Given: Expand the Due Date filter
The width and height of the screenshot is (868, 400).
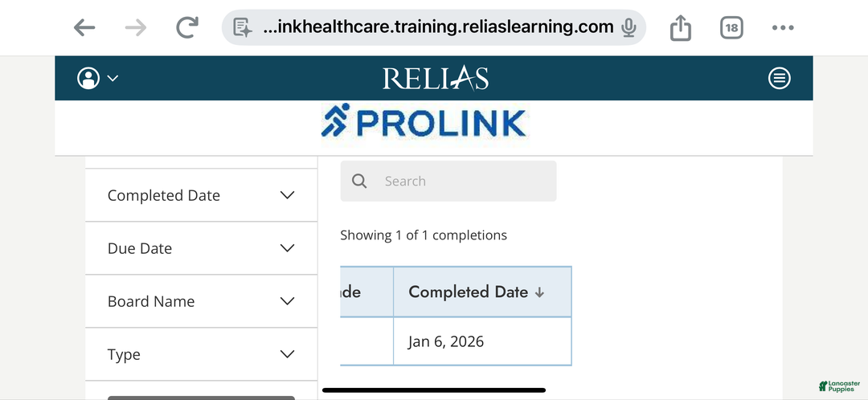Looking at the screenshot, I should pos(201,248).
